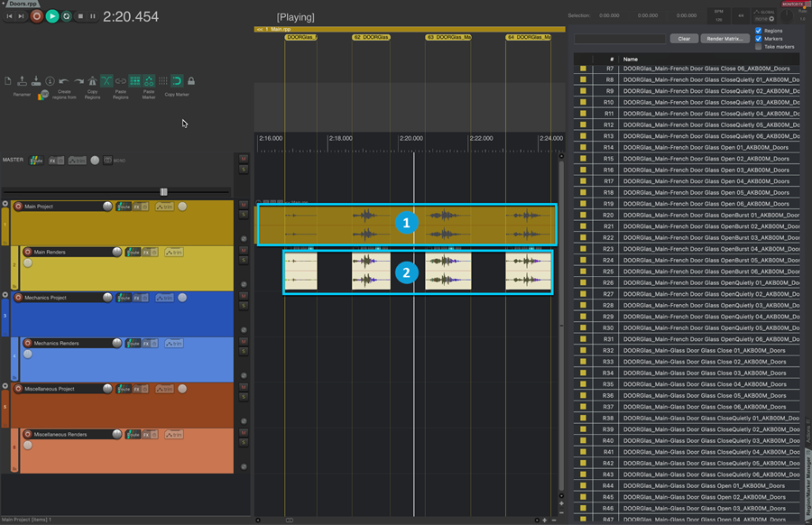Click the link chain toolbar icon
This screenshot has width=812, height=525.
point(121,81)
